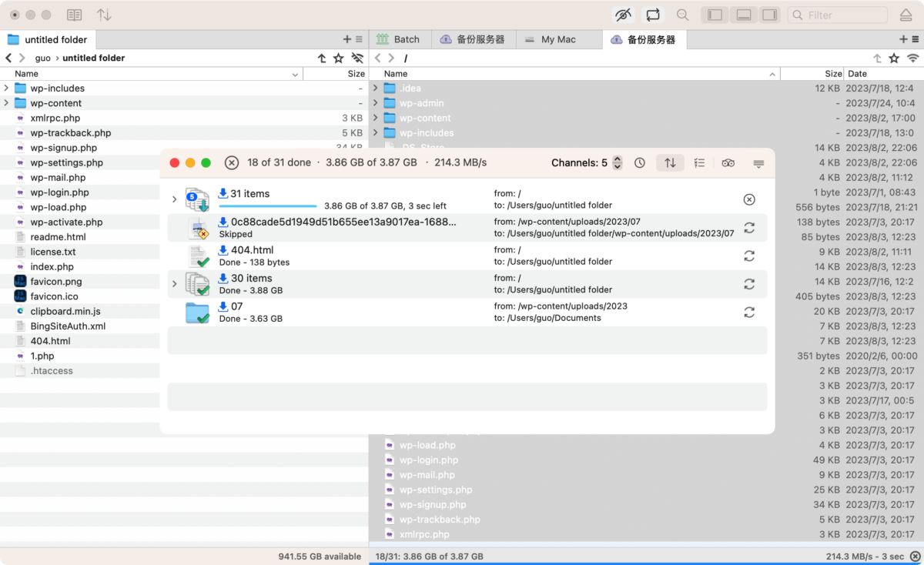Toggle the right panel layout button
Viewport: 924px width, 565px height.
pyautogui.click(x=769, y=15)
